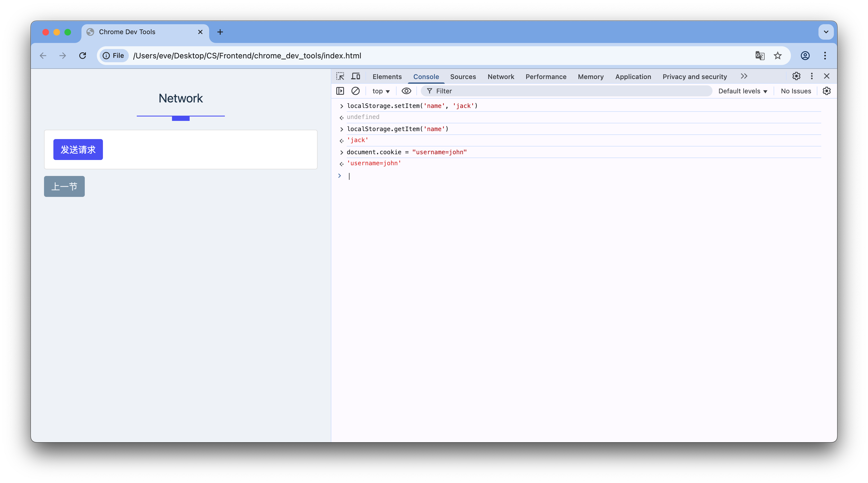Viewport: 868px width, 483px height.
Task: Click the 上一节 button
Action: (64, 186)
